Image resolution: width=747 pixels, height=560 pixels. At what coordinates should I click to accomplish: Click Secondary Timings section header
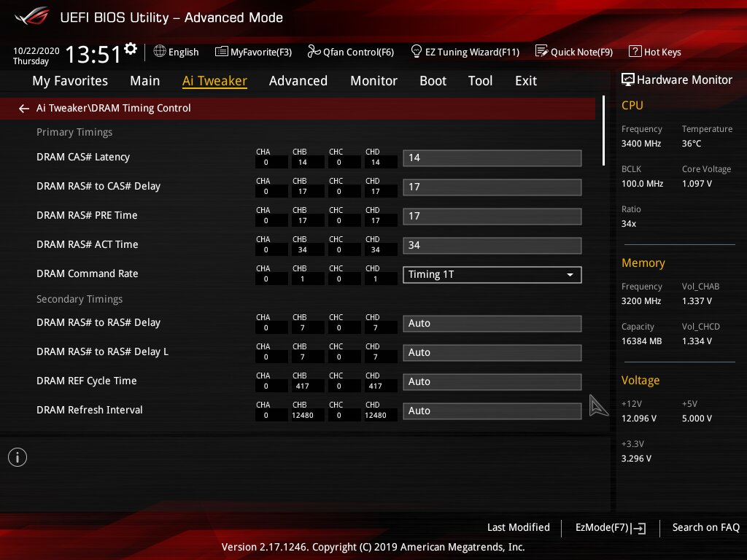[80, 299]
